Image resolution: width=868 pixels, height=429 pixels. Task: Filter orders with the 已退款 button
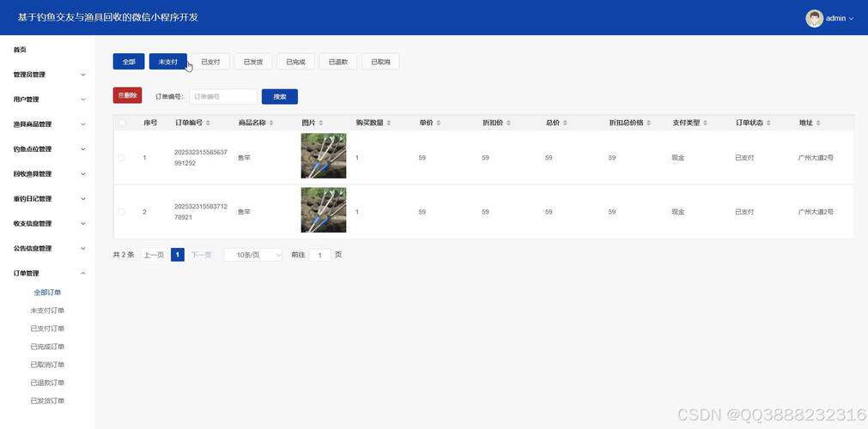click(337, 62)
